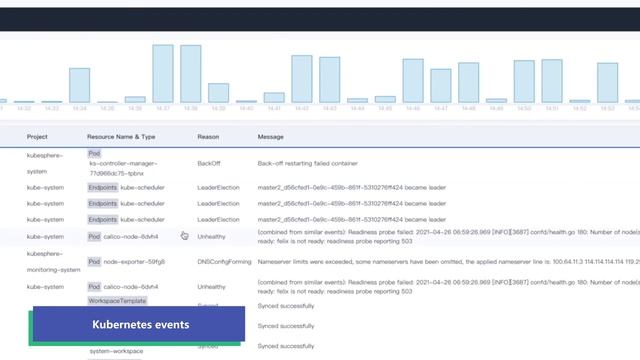This screenshot has height=360, width=640.
Task: Click 'Back-off restarting failed container' message
Action: point(307,163)
